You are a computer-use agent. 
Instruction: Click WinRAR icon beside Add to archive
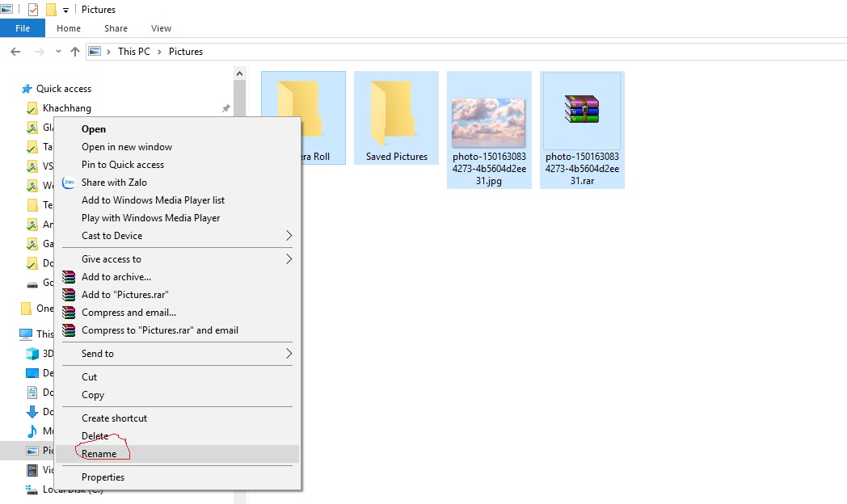point(69,277)
